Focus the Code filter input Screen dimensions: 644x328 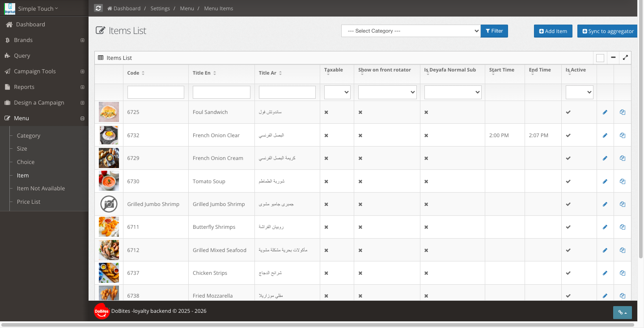156,93
